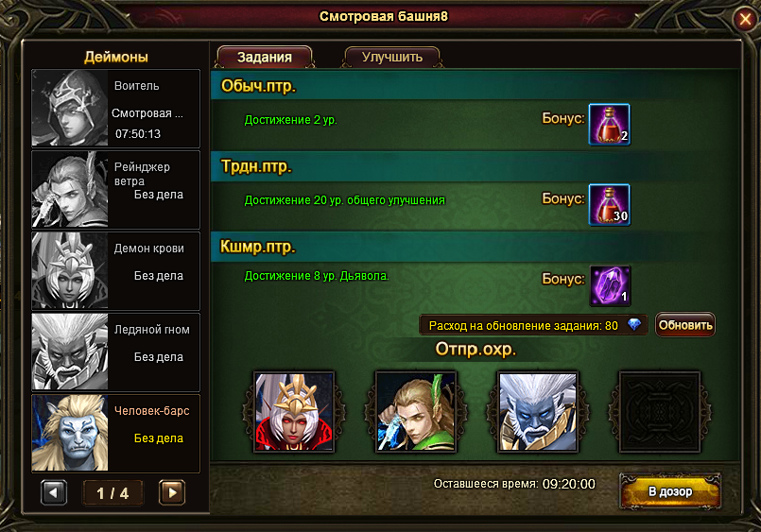
Task: Click the red potion bonus icon showing 30
Action: pos(609,205)
